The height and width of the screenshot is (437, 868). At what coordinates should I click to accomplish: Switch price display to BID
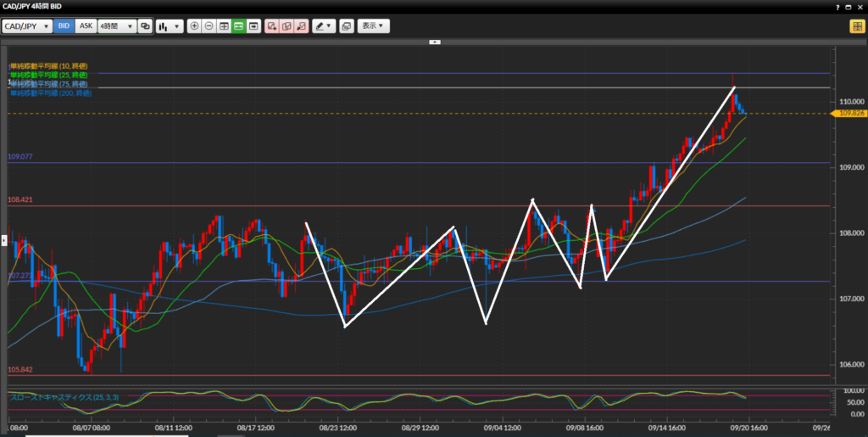pos(64,26)
